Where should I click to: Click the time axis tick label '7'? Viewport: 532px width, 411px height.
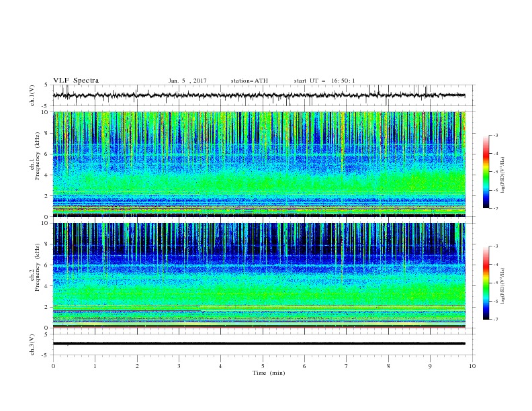click(x=347, y=366)
